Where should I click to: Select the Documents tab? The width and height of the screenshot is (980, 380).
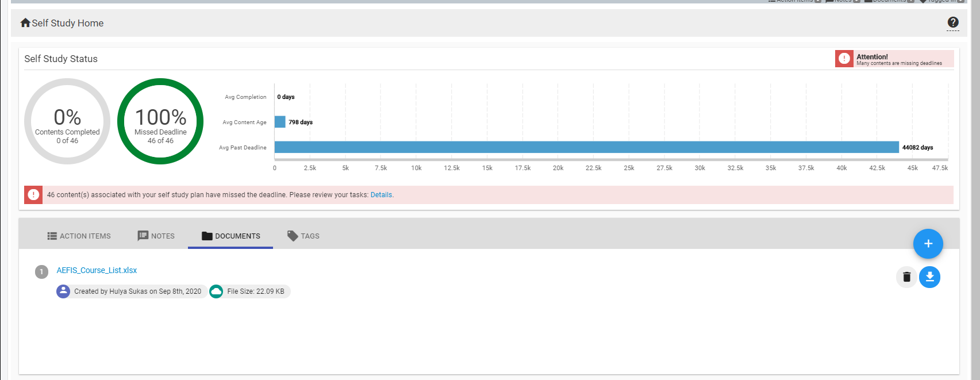point(230,236)
